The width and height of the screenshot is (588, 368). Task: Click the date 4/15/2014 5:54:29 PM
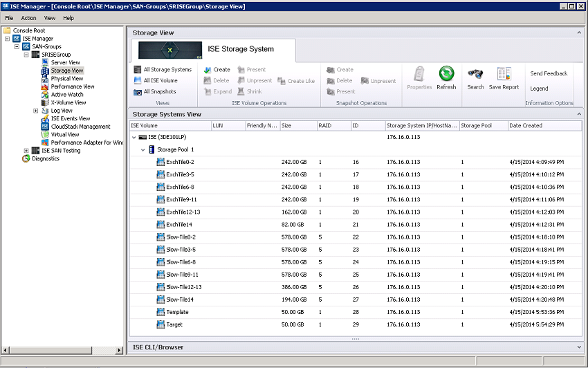tap(536, 324)
